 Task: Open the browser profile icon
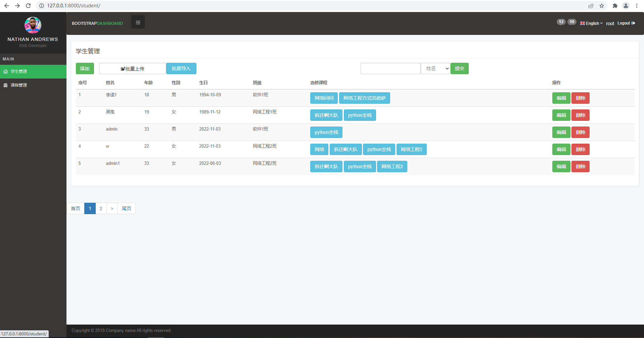point(626,6)
